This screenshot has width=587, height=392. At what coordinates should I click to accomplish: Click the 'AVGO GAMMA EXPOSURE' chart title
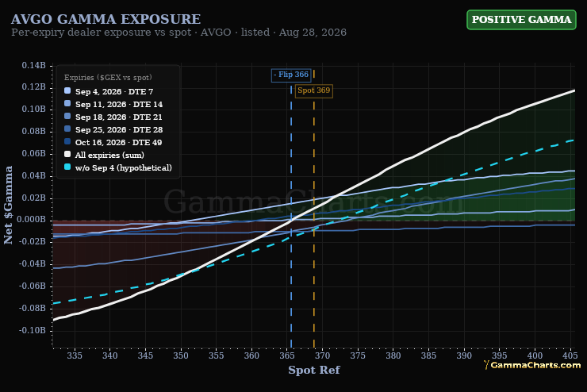tap(106, 19)
